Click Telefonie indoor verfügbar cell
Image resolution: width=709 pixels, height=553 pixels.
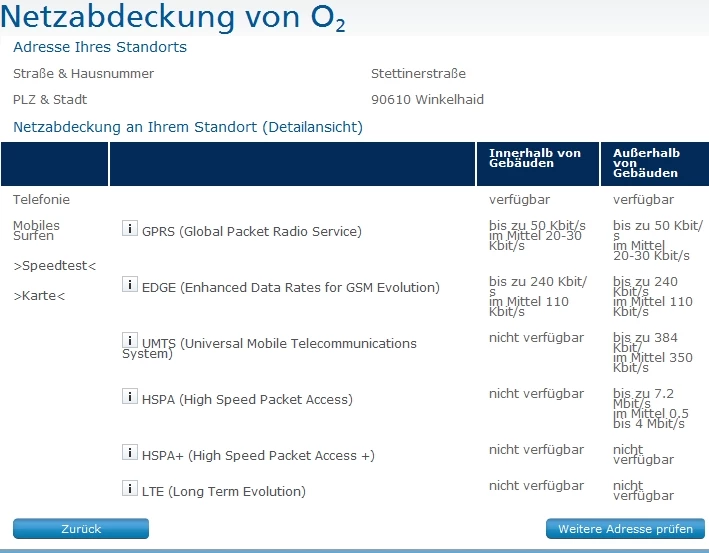pyautogui.click(x=519, y=199)
